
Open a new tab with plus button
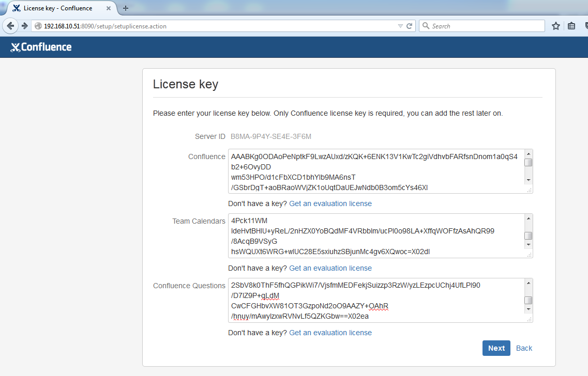pyautogui.click(x=126, y=8)
